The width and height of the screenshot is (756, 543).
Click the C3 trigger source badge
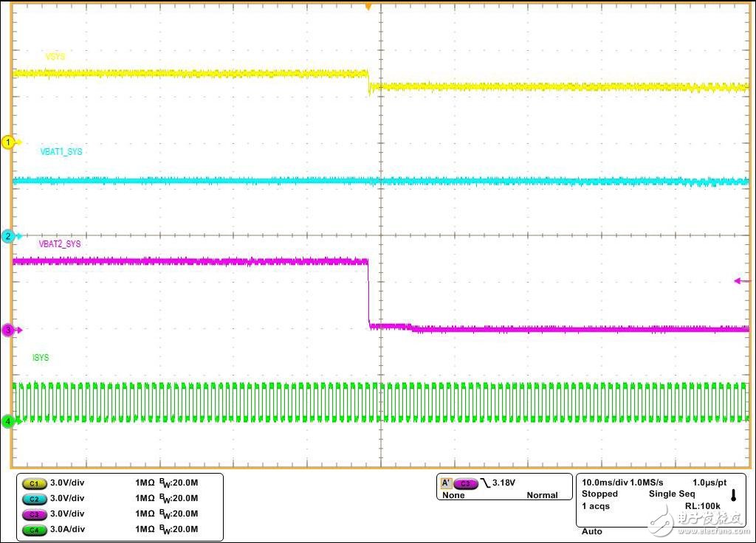[465, 483]
